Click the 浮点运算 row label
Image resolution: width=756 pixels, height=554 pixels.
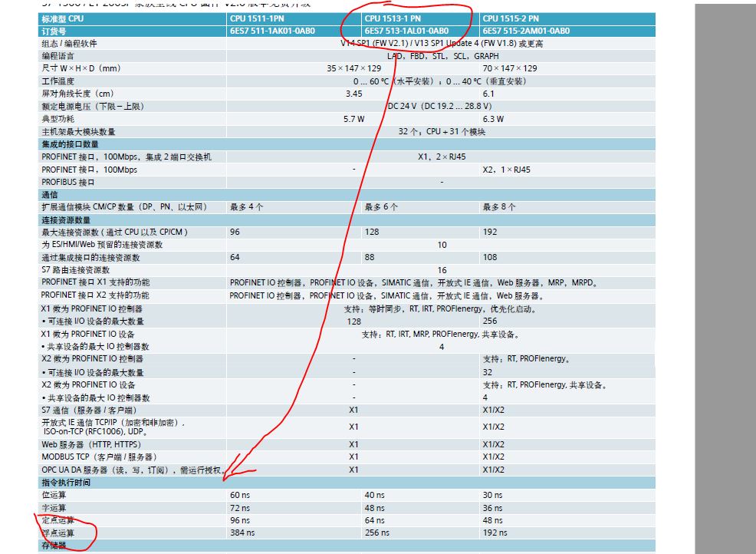click(58, 533)
